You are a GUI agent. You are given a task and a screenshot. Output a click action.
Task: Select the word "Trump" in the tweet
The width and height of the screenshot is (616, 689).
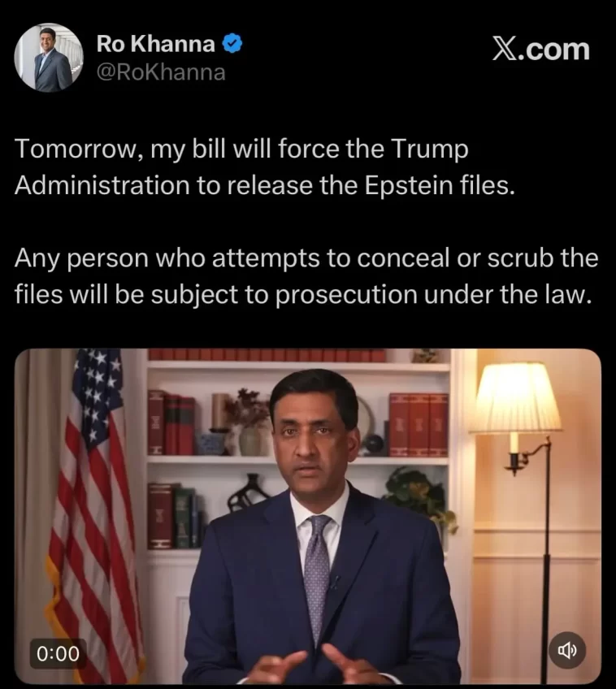pyautogui.click(x=429, y=149)
